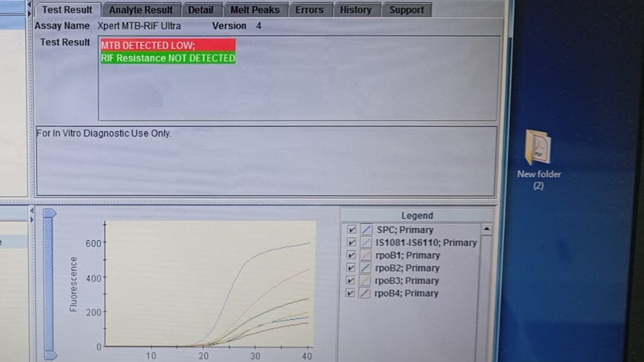Switch to the Test Result tab
The width and height of the screenshot is (644, 362).
(x=67, y=10)
